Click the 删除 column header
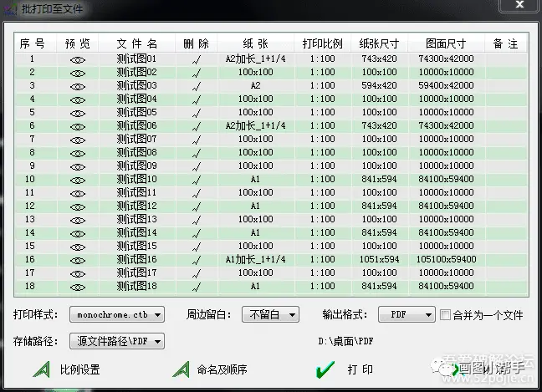542x392 pixels. [197, 43]
